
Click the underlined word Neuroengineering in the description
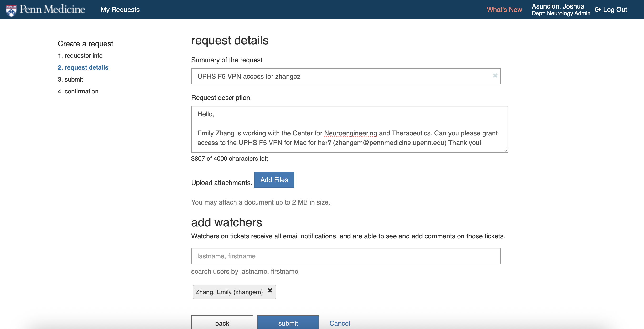tap(351, 133)
